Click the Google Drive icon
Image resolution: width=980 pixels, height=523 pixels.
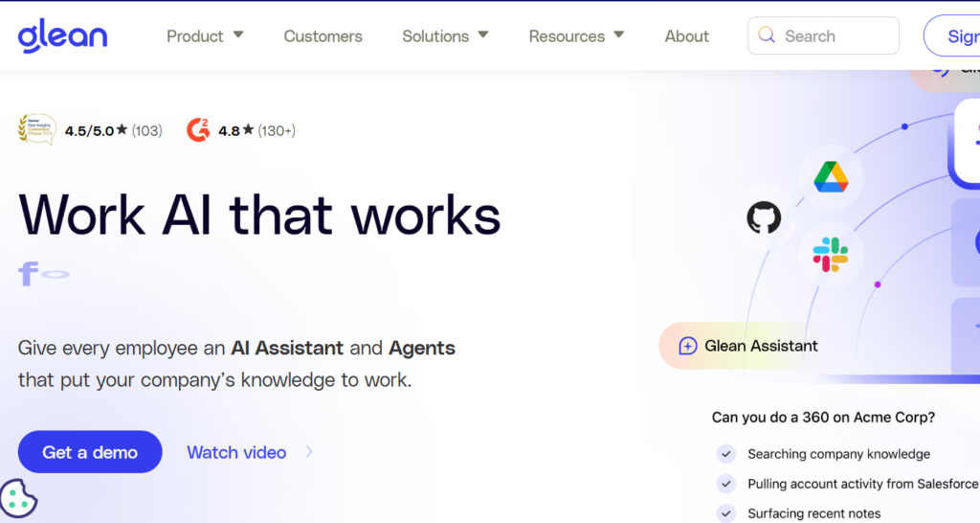831,176
